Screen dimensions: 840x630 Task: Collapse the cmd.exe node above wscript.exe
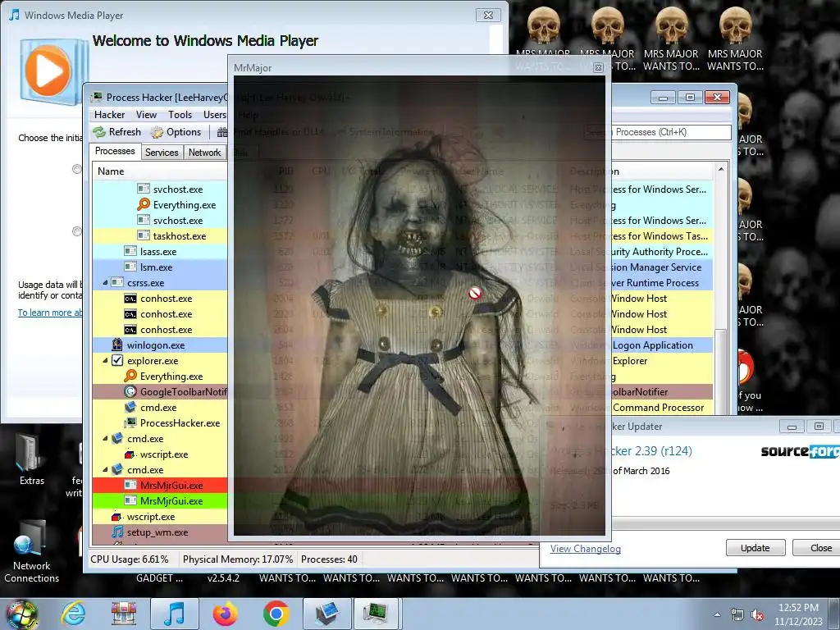click(105, 438)
